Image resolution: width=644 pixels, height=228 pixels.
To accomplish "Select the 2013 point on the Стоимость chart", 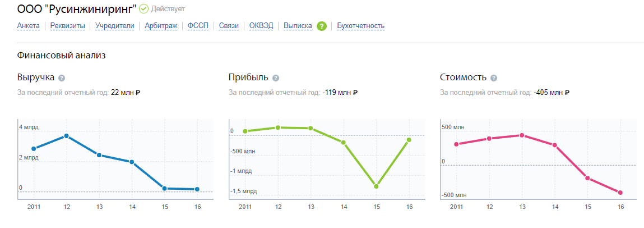I will [522, 135].
